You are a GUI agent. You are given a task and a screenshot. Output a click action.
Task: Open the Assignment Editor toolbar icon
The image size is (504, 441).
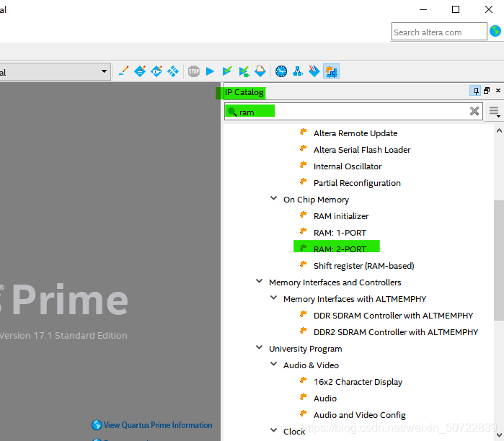click(140, 71)
